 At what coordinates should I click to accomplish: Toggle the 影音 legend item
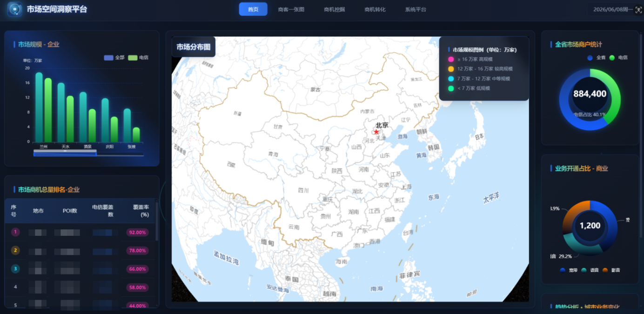(x=611, y=270)
